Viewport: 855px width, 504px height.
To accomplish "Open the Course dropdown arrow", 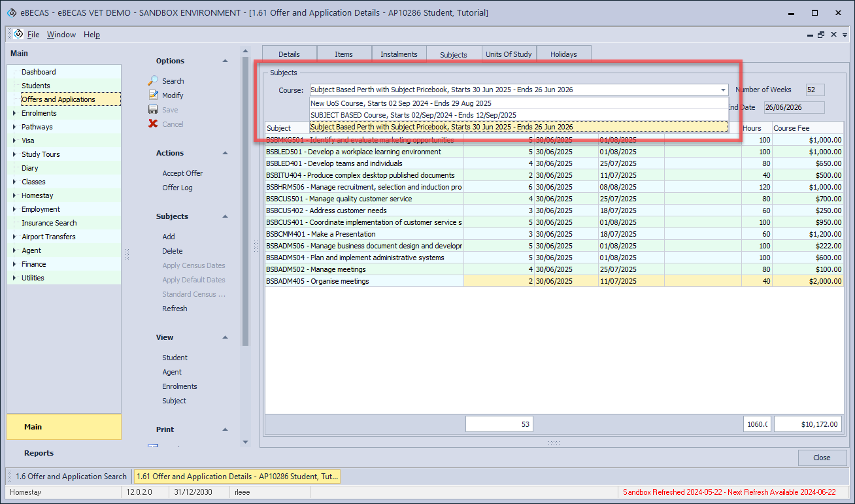I will pyautogui.click(x=723, y=90).
